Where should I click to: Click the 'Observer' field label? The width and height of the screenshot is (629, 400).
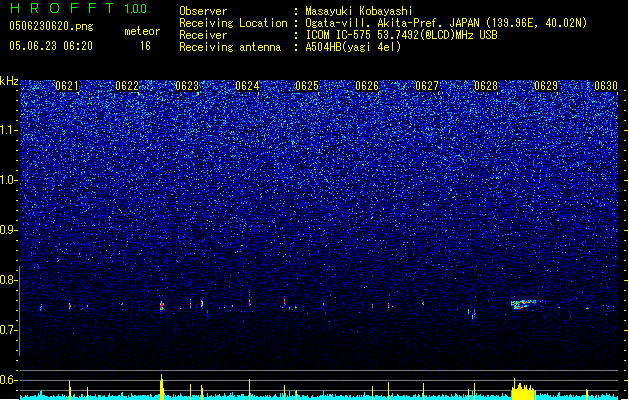203,11
